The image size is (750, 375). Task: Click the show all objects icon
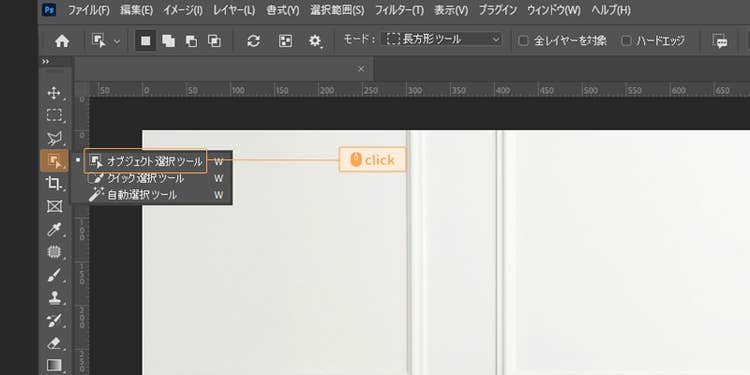286,41
